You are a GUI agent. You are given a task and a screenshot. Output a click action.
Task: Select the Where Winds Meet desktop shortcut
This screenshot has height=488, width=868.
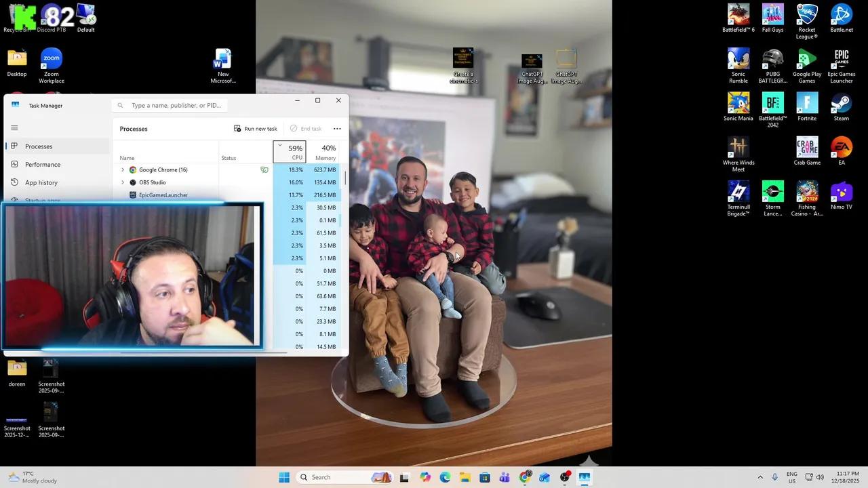click(x=738, y=155)
